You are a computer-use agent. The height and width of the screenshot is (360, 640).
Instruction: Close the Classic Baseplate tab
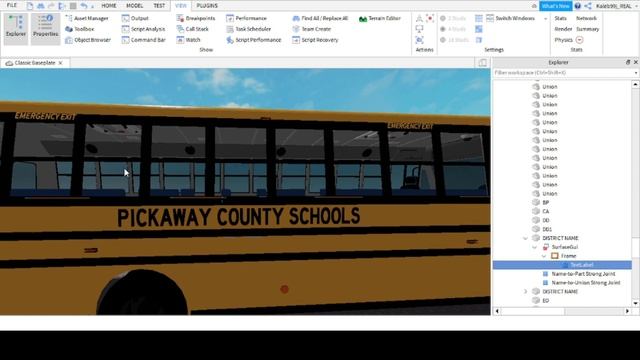coord(60,63)
